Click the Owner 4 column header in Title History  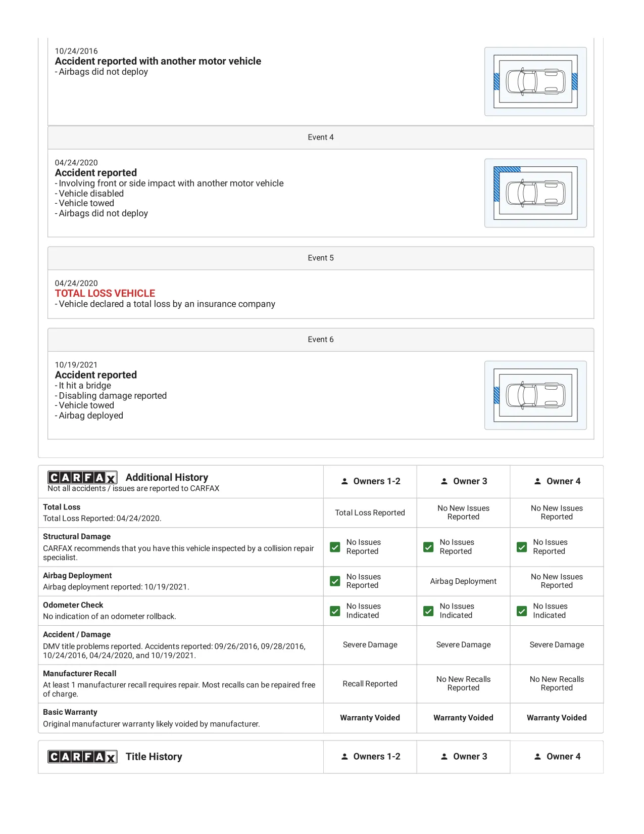[557, 757]
